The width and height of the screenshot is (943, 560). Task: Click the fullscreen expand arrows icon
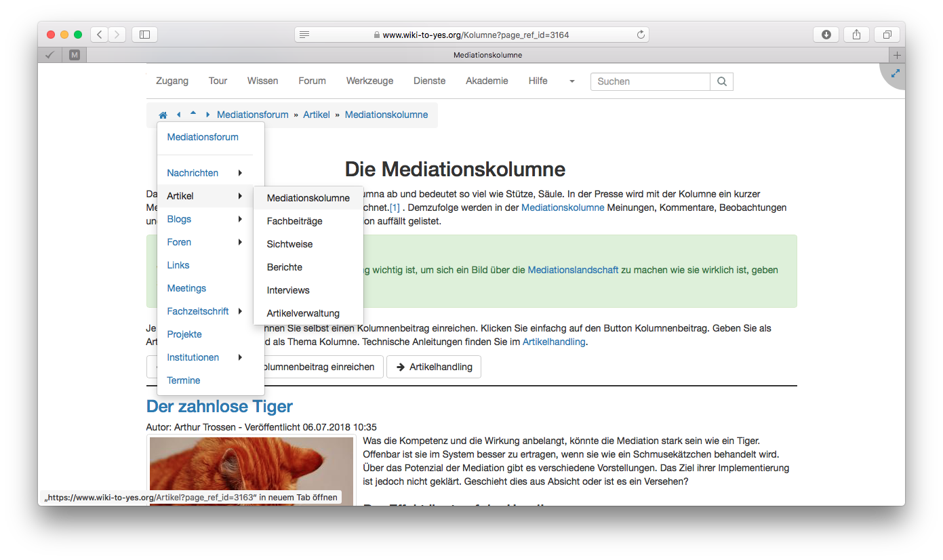[895, 73]
